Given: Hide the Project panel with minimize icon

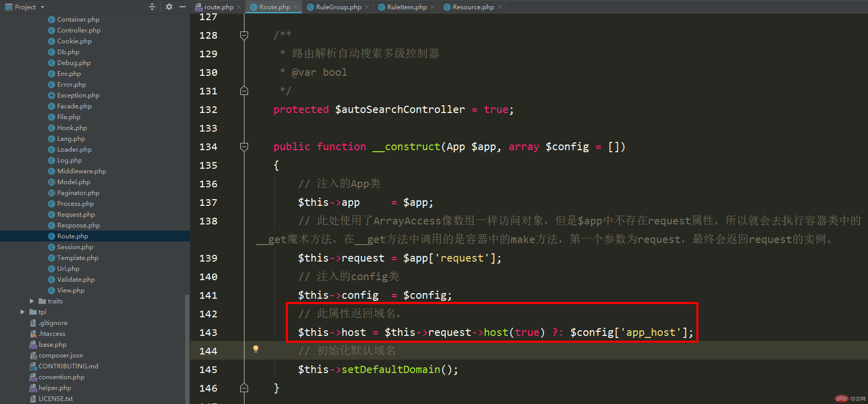Looking at the screenshot, I should click(x=183, y=7).
